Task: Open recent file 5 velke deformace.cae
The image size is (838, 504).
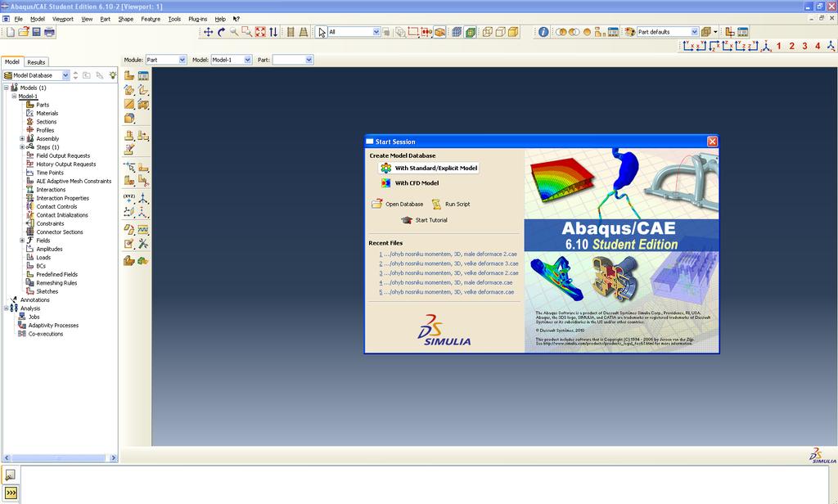Action: tap(446, 292)
